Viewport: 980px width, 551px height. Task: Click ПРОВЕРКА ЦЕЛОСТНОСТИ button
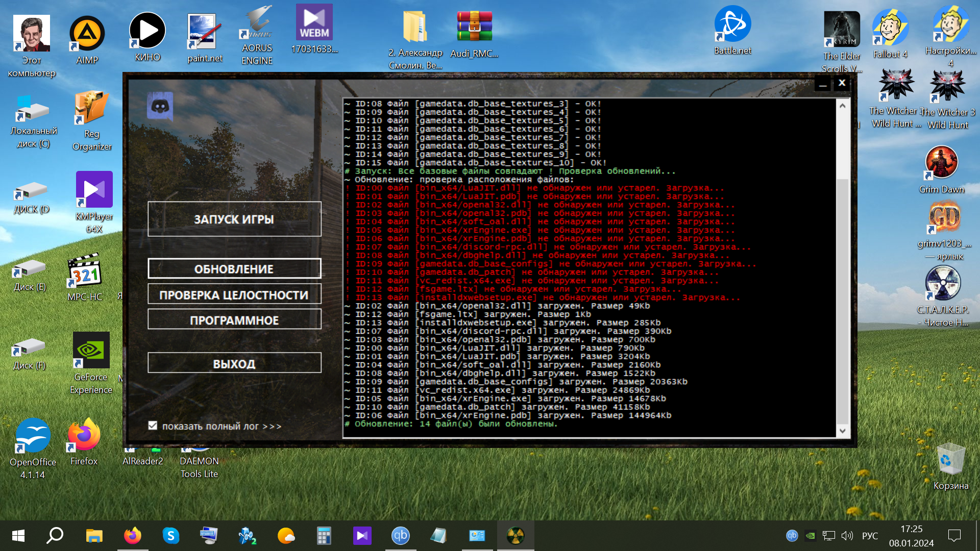pos(234,295)
